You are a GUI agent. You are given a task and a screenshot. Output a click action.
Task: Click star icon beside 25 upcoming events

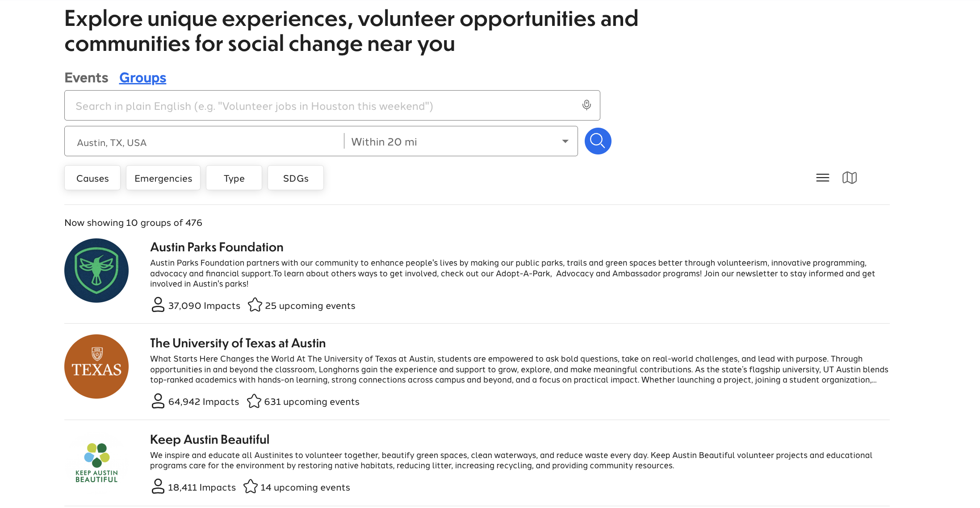[255, 305]
